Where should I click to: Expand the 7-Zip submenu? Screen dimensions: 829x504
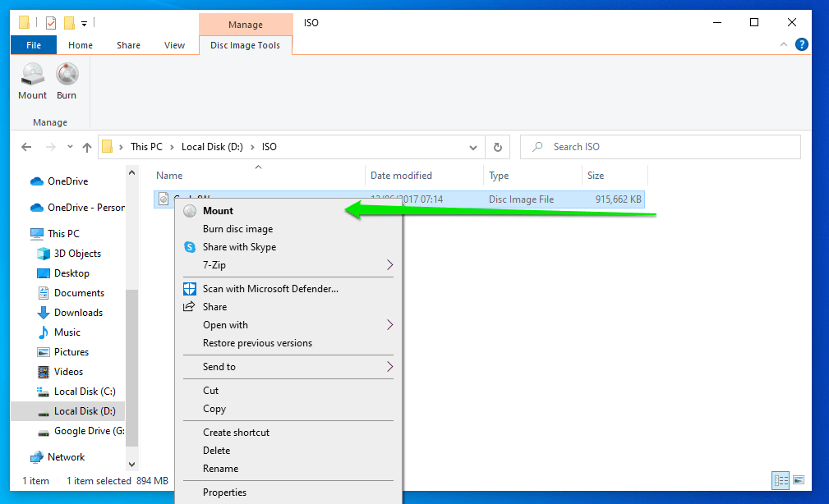(389, 265)
